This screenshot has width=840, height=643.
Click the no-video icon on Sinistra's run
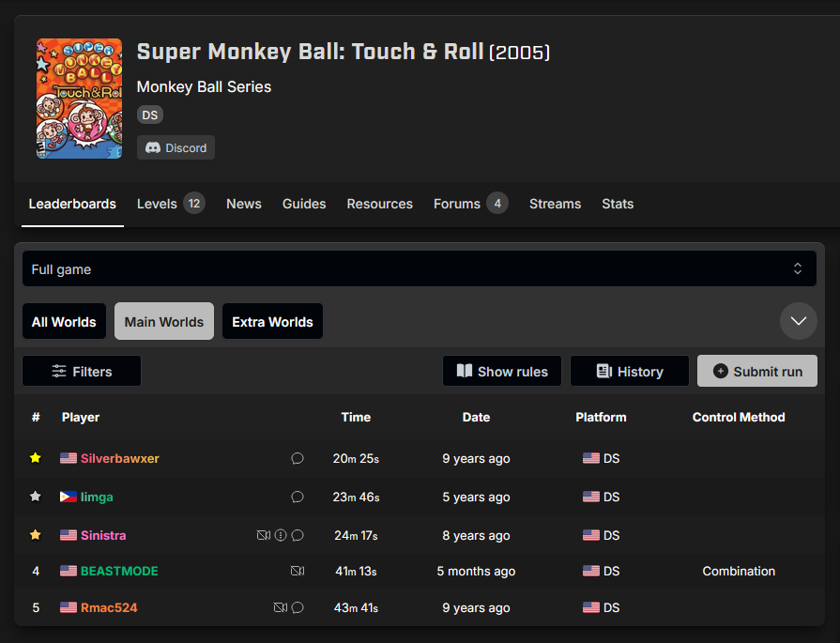(x=264, y=535)
